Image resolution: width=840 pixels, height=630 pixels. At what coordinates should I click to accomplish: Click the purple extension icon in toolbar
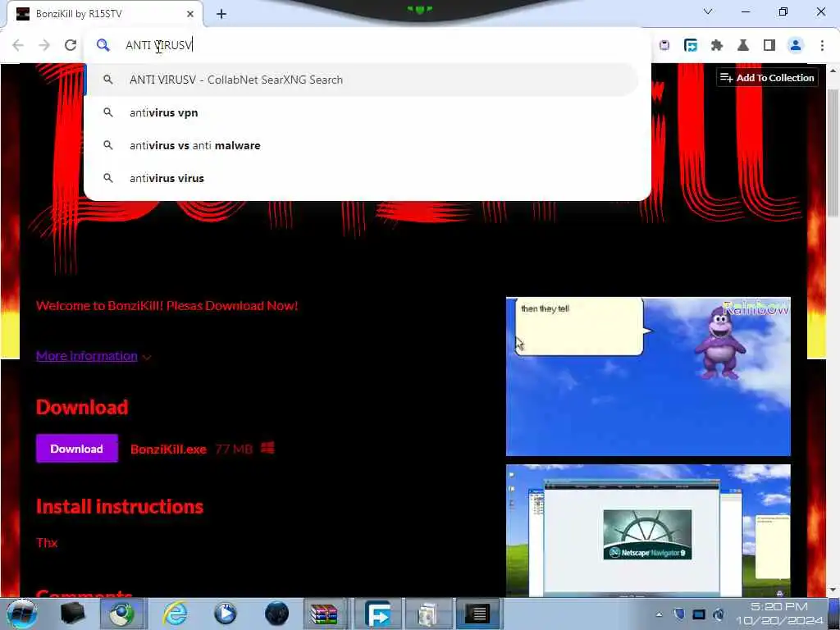point(664,46)
